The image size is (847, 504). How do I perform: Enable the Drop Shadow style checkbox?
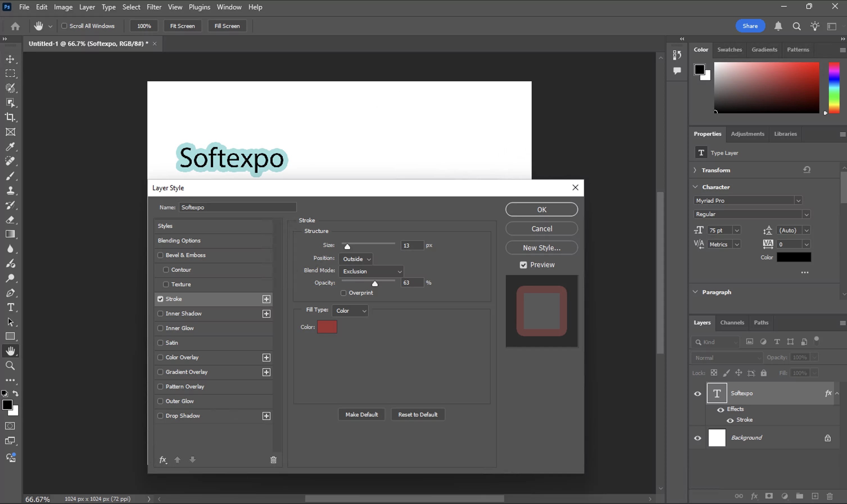pyautogui.click(x=161, y=415)
